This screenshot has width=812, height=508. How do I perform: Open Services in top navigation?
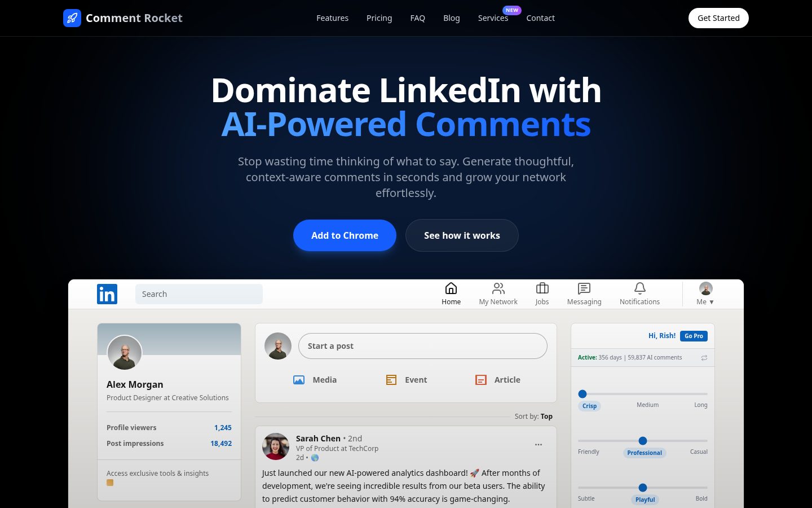493,18
